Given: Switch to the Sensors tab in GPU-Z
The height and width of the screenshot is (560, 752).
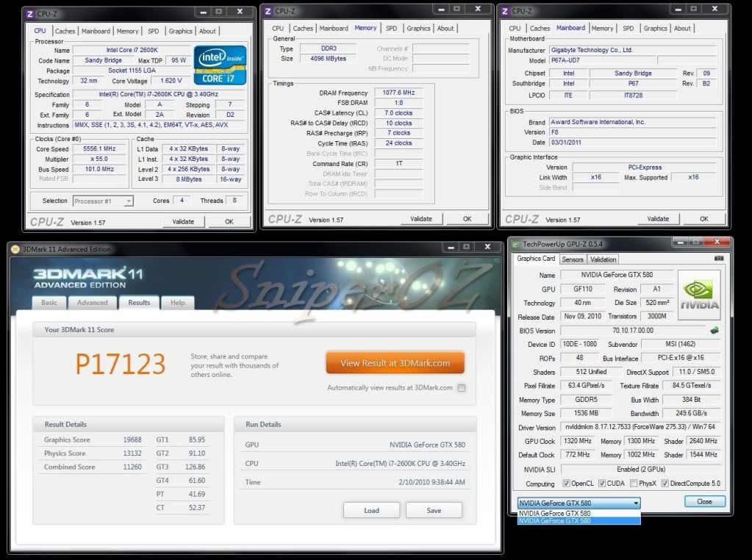Looking at the screenshot, I should point(573,259).
